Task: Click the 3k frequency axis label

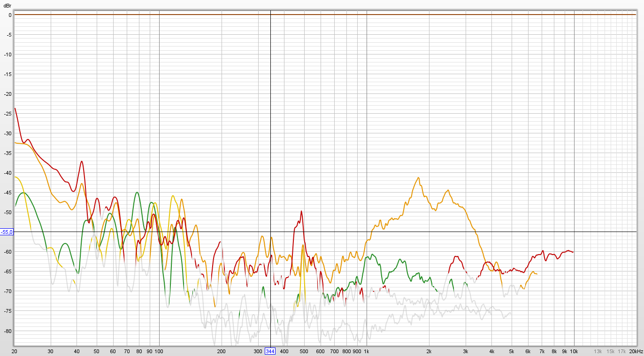Action: click(x=466, y=351)
